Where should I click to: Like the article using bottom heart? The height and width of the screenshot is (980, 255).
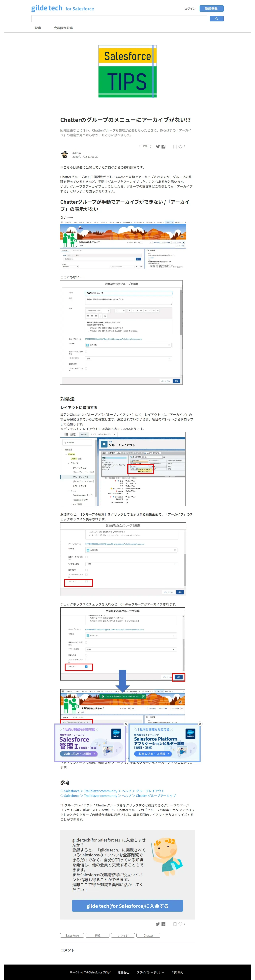[x=180, y=924]
